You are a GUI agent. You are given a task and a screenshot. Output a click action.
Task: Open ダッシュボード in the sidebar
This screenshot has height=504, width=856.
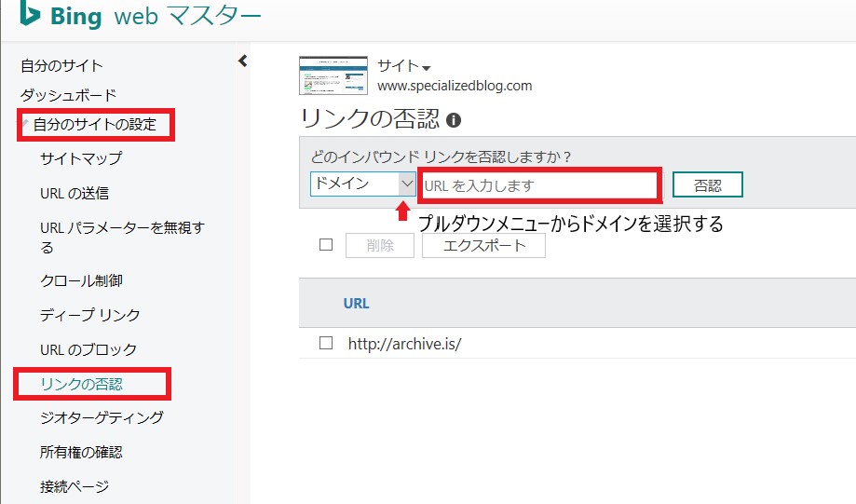(69, 95)
